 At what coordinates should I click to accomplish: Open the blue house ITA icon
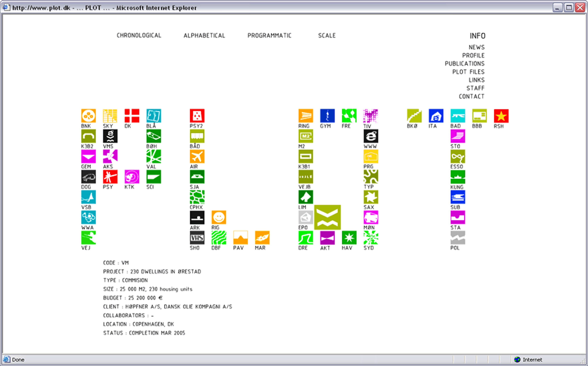(x=436, y=116)
